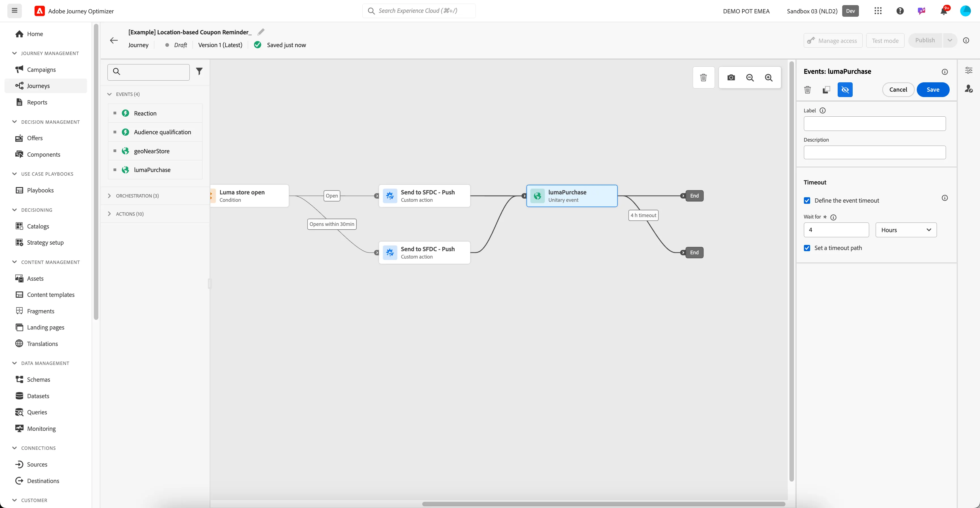
Task: Open Offers in the sidebar
Action: (46, 138)
